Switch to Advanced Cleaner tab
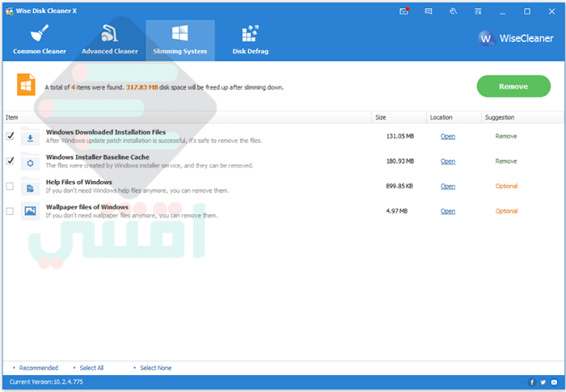This screenshot has width=566, height=392. tap(110, 40)
